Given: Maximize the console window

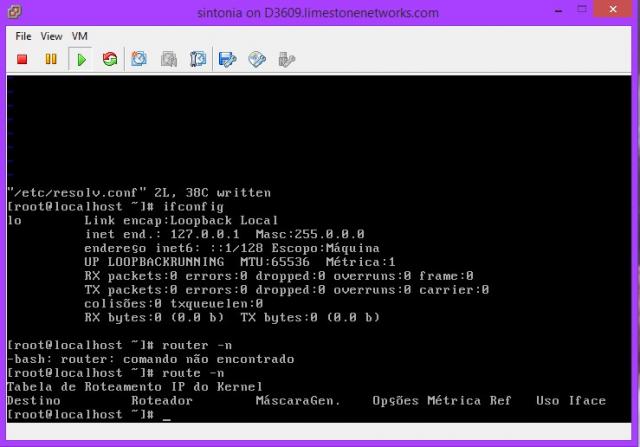Looking at the screenshot, I should tap(582, 9).
